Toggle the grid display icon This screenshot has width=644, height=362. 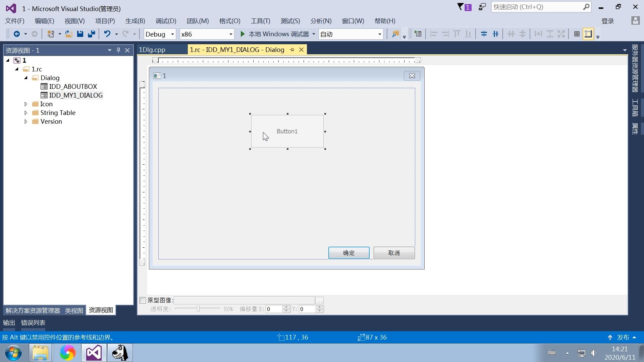click(577, 34)
